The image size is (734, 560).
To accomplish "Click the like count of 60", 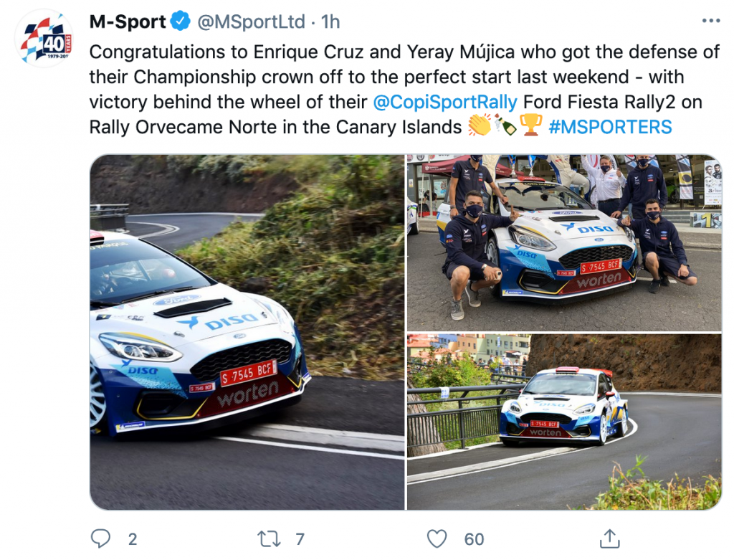I will click(x=474, y=539).
